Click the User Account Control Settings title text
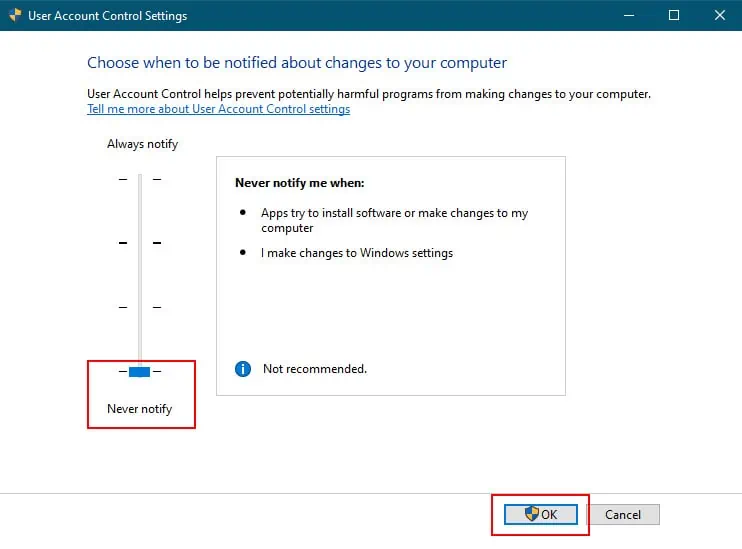This screenshot has height=549, width=742. click(107, 16)
